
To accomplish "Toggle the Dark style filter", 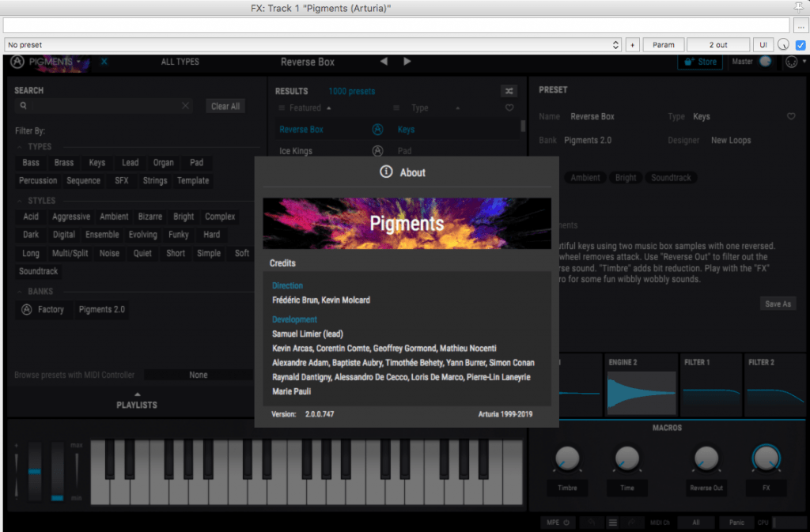I will pyautogui.click(x=31, y=235).
